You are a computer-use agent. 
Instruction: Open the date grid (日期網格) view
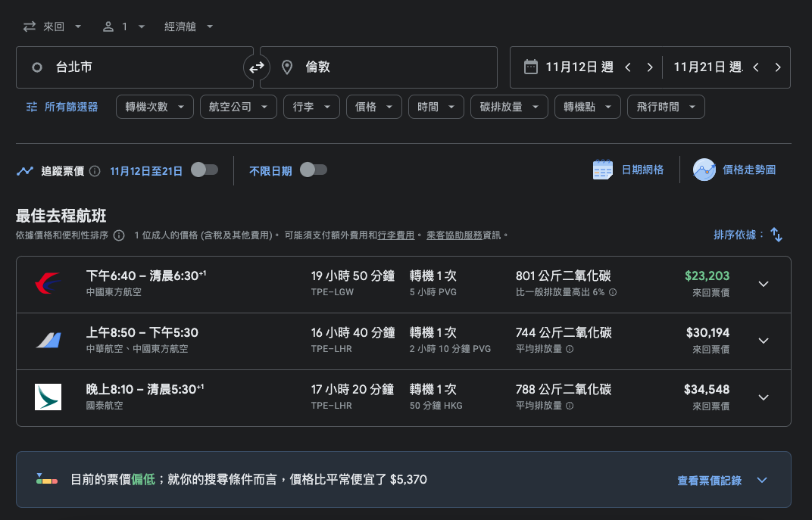pyautogui.click(x=630, y=170)
